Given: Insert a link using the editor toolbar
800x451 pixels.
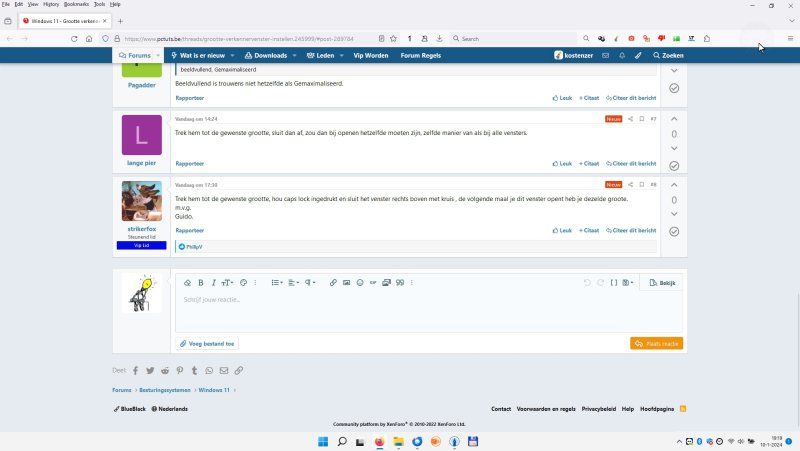Looking at the screenshot, I should [x=334, y=283].
